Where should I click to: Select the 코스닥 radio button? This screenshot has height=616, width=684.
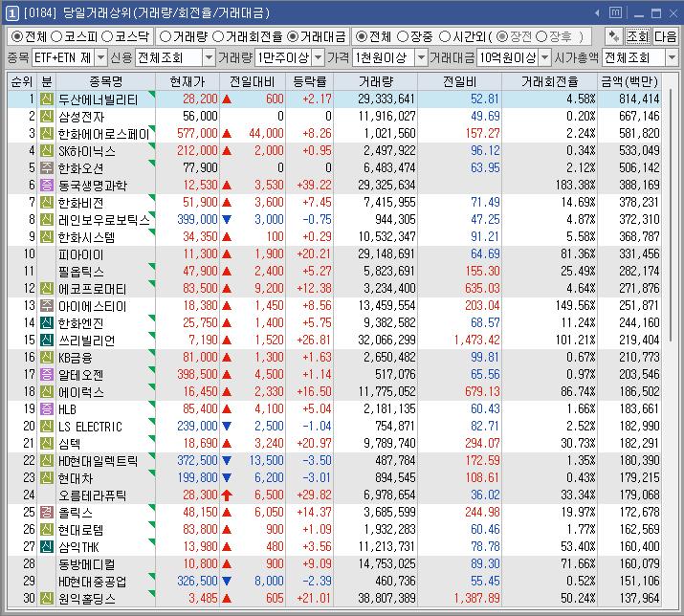(107, 36)
